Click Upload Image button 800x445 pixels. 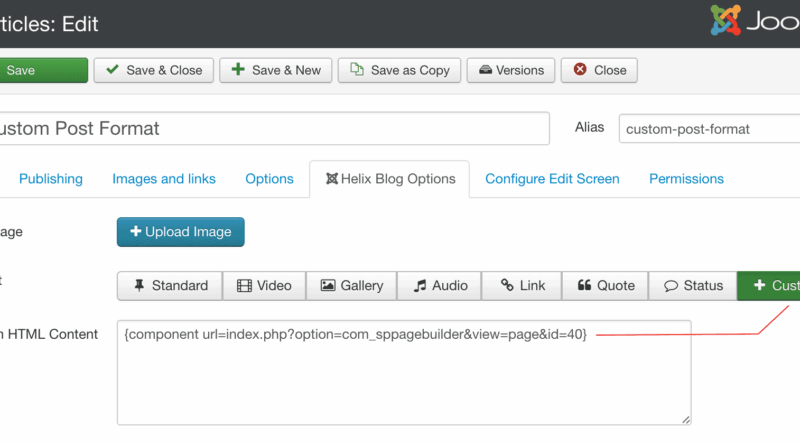181,232
